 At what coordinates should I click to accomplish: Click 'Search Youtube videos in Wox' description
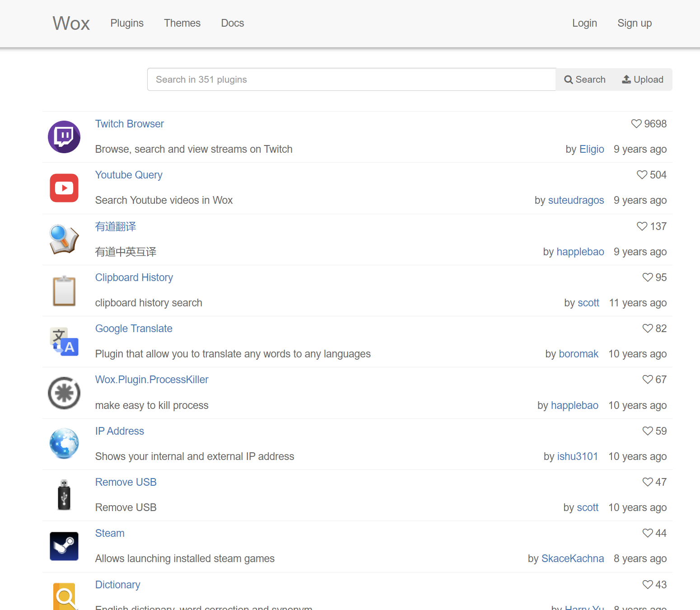pos(164,200)
